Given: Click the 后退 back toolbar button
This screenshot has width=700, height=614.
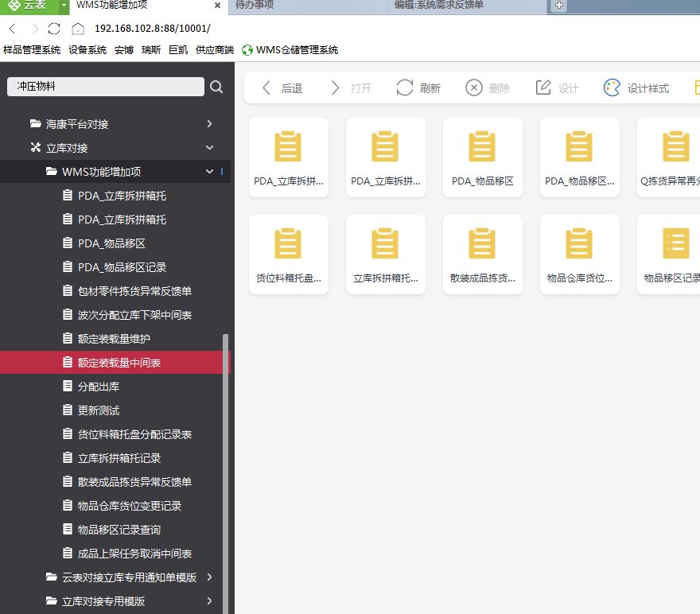Looking at the screenshot, I should (282, 88).
